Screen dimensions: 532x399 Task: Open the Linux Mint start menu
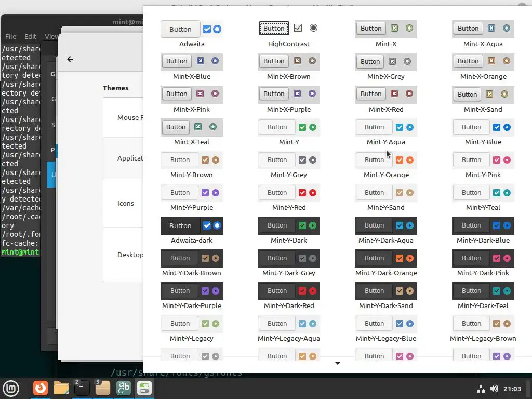click(11, 389)
